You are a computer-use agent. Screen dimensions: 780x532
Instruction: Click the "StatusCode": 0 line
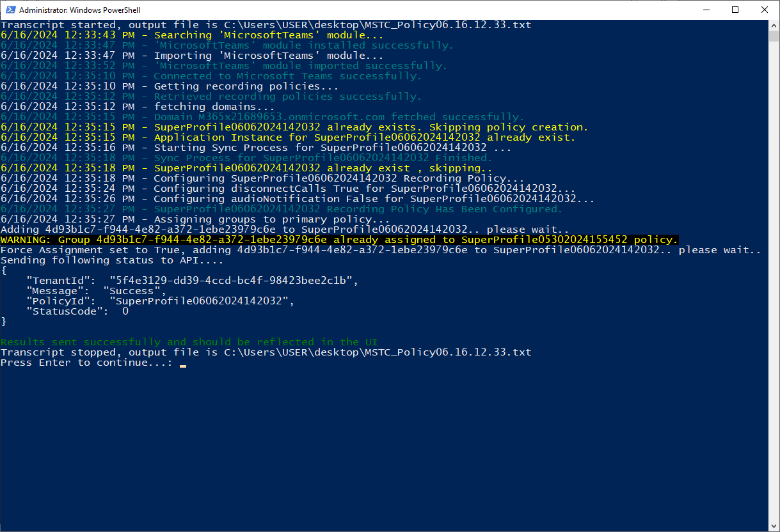77,311
